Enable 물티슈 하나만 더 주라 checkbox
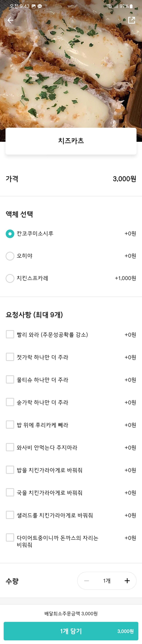Screen dimensions: 142x644 (10, 380)
